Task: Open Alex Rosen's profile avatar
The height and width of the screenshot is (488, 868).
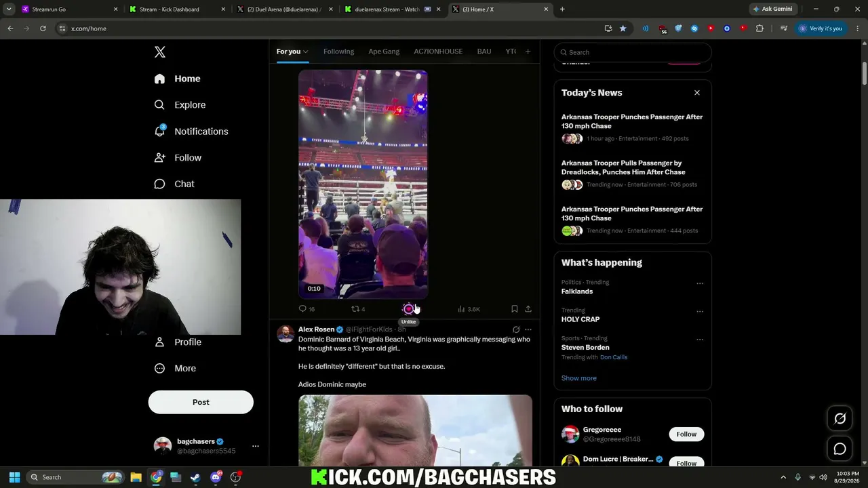Action: tap(285, 334)
